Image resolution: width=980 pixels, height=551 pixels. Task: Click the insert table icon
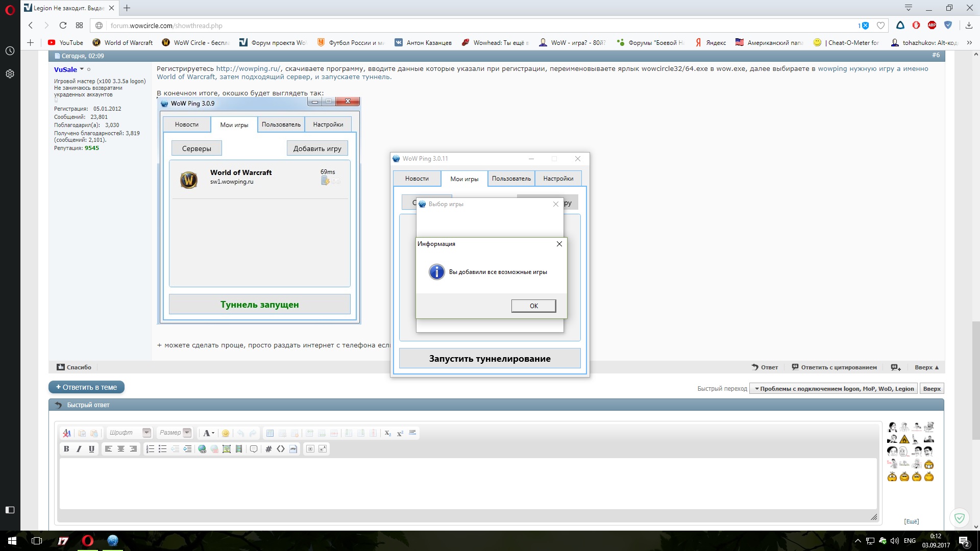point(270,433)
